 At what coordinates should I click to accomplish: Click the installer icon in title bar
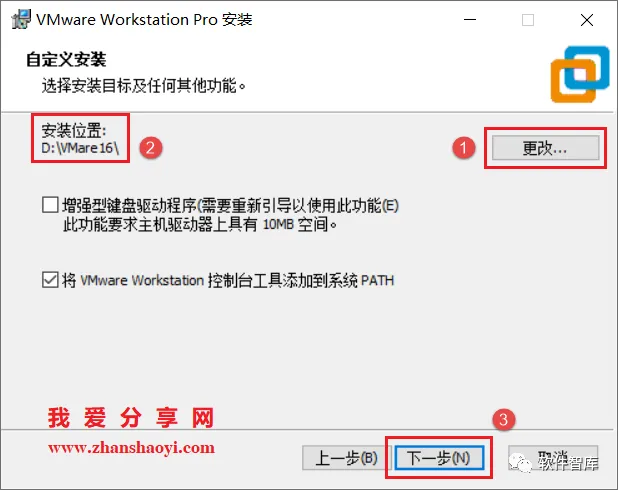tap(21, 19)
